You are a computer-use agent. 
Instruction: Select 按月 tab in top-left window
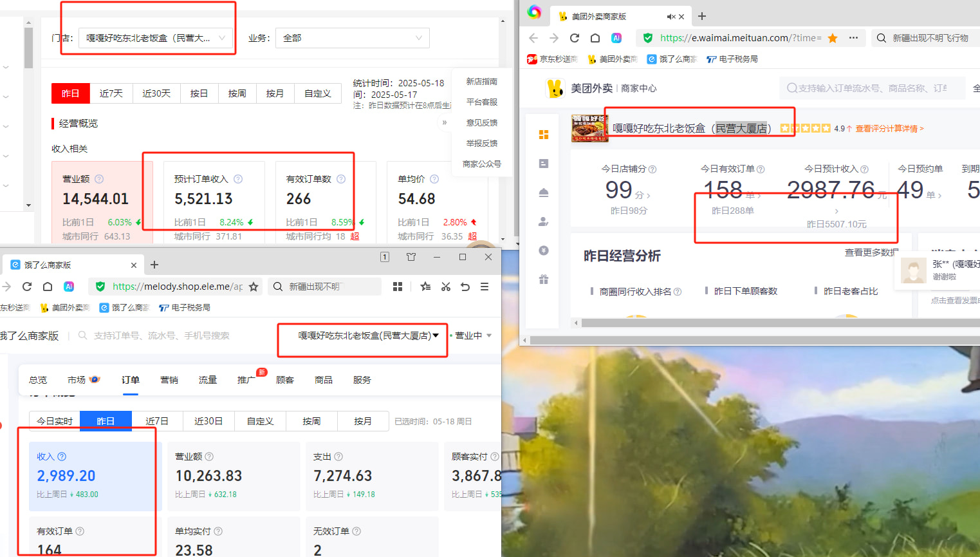275,93
